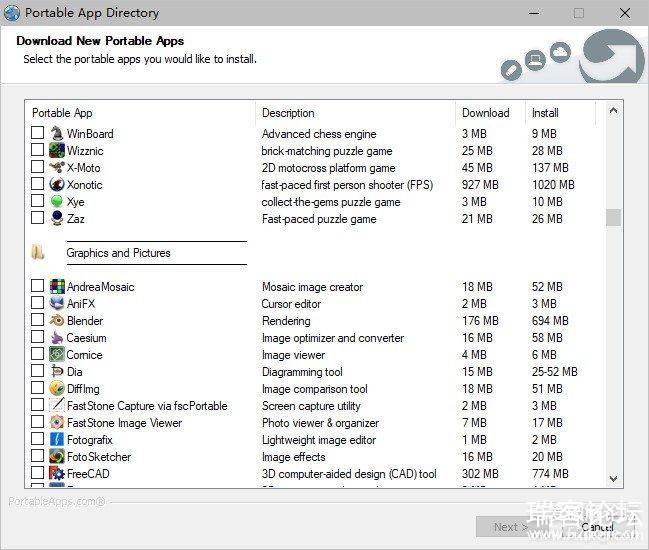Tick the Zaz checkbox
The image size is (649, 550).
37,217
